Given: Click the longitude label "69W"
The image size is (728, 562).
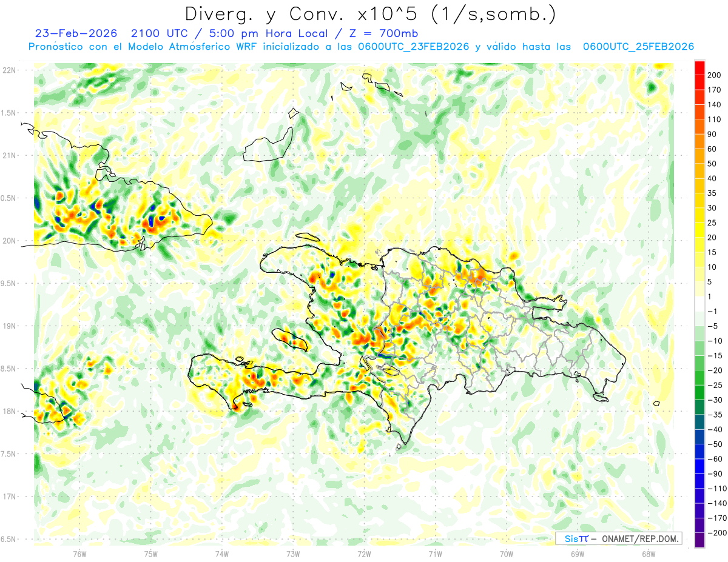Looking at the screenshot, I should 578,554.
